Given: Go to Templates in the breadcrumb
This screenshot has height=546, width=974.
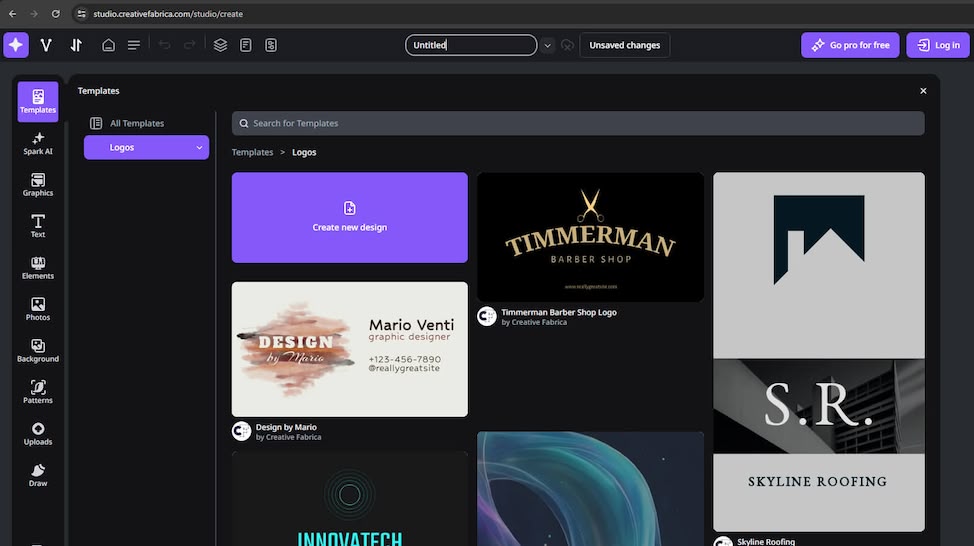Looking at the screenshot, I should coord(252,153).
